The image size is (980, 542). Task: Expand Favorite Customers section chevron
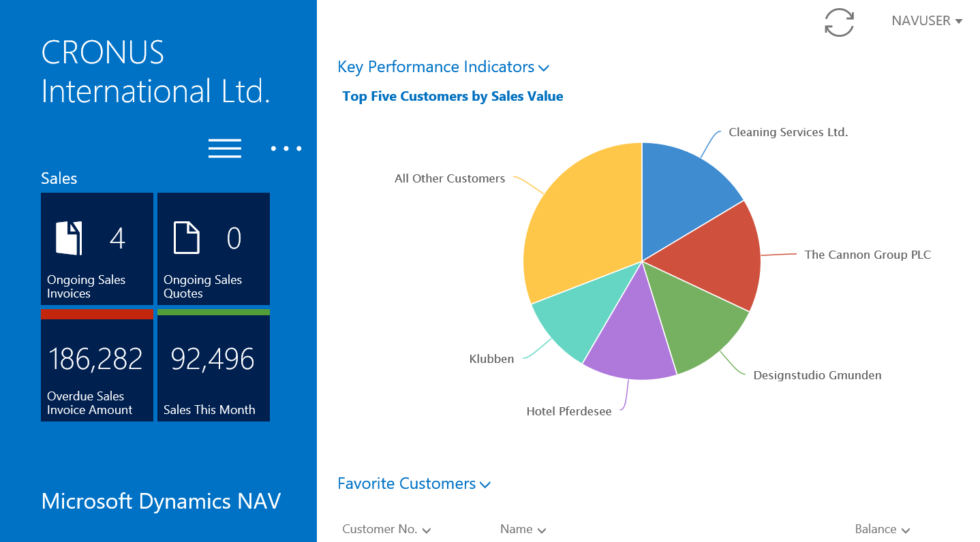click(x=485, y=485)
